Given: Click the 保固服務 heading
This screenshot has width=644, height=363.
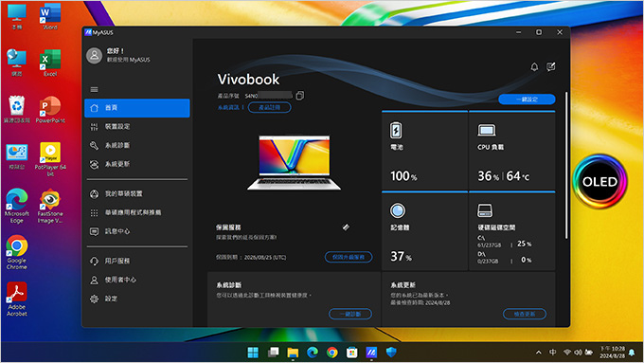Looking at the screenshot, I should click(x=228, y=227).
